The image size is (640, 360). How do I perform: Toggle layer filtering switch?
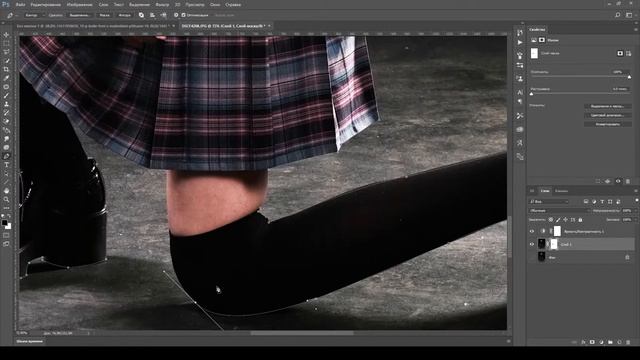coord(636,201)
